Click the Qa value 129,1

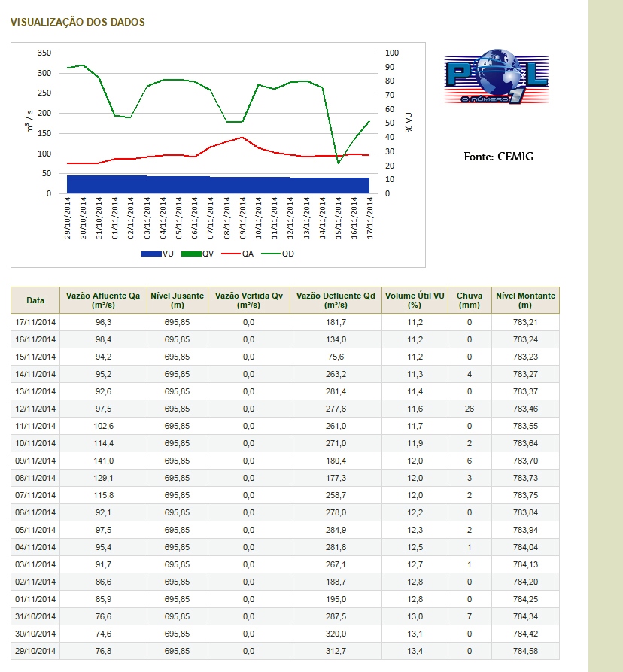(103, 478)
